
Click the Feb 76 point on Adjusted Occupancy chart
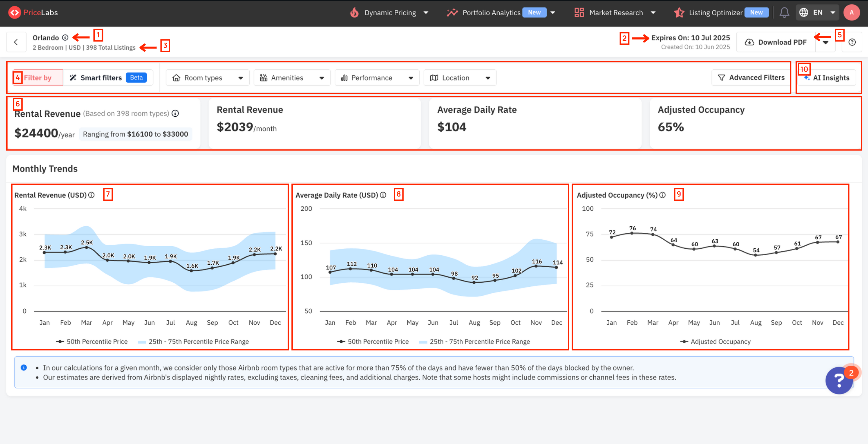click(x=632, y=233)
